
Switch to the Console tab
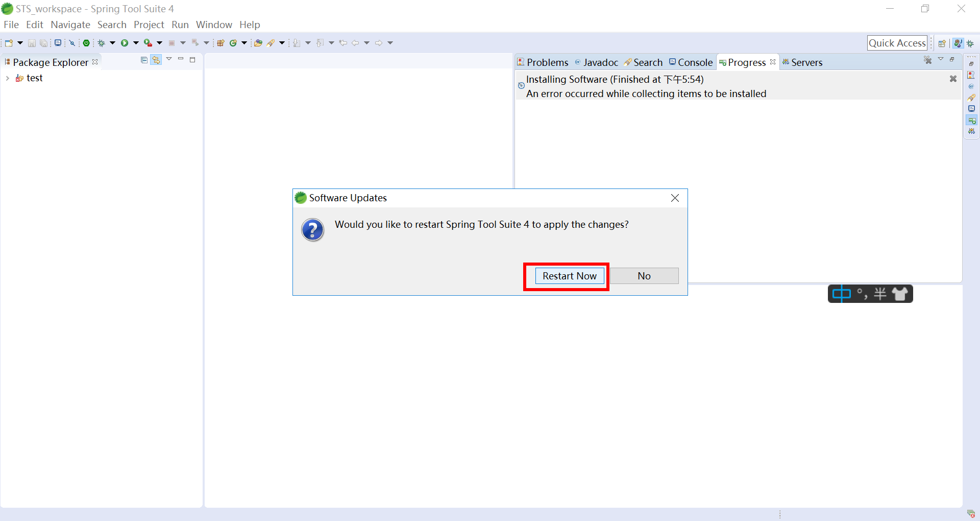[691, 62]
